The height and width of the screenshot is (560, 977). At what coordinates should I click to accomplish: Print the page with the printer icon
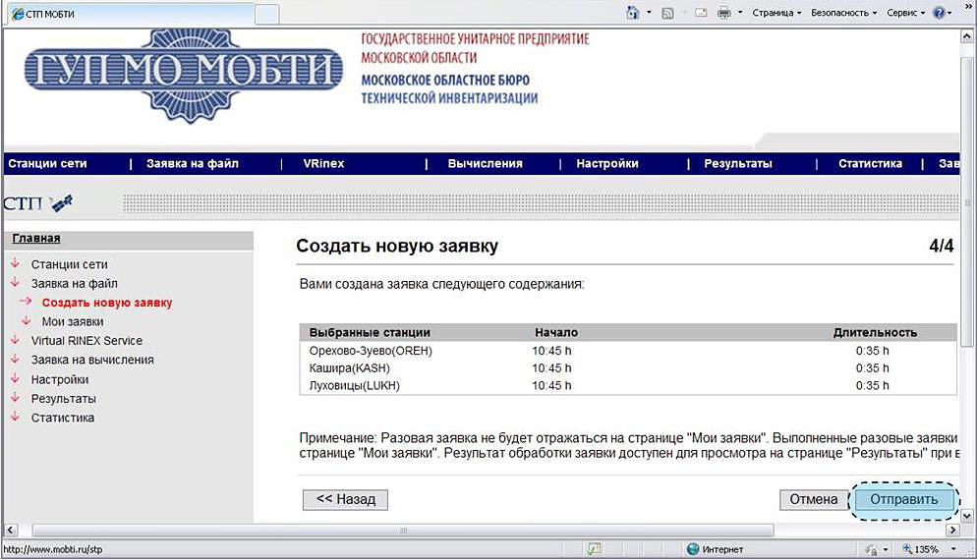pyautogui.click(x=724, y=13)
